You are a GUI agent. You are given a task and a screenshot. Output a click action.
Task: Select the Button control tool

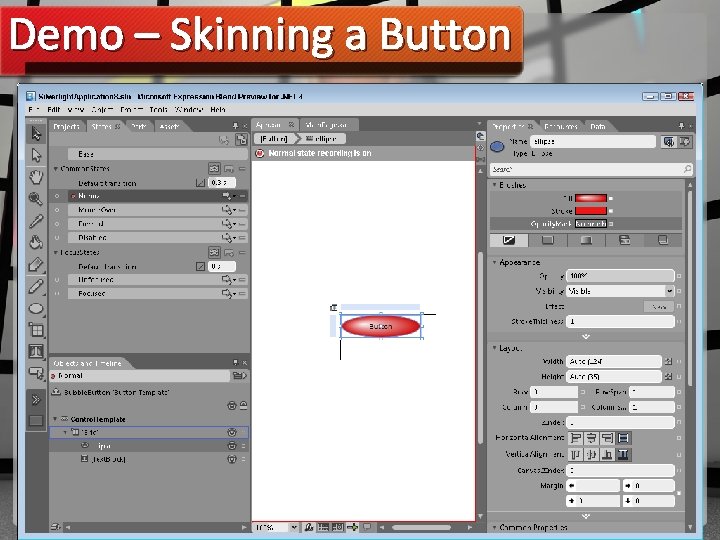click(36, 372)
